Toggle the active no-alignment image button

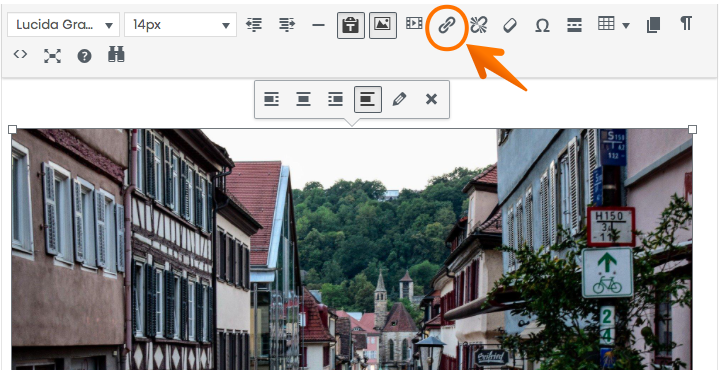click(368, 99)
